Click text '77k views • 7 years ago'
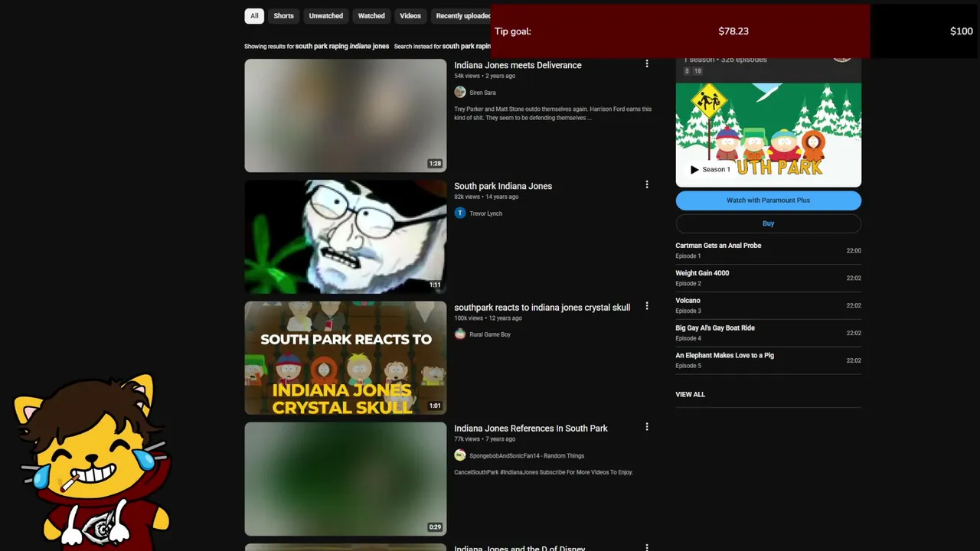Screen dimensions: 980x551 pyautogui.click(x=485, y=439)
